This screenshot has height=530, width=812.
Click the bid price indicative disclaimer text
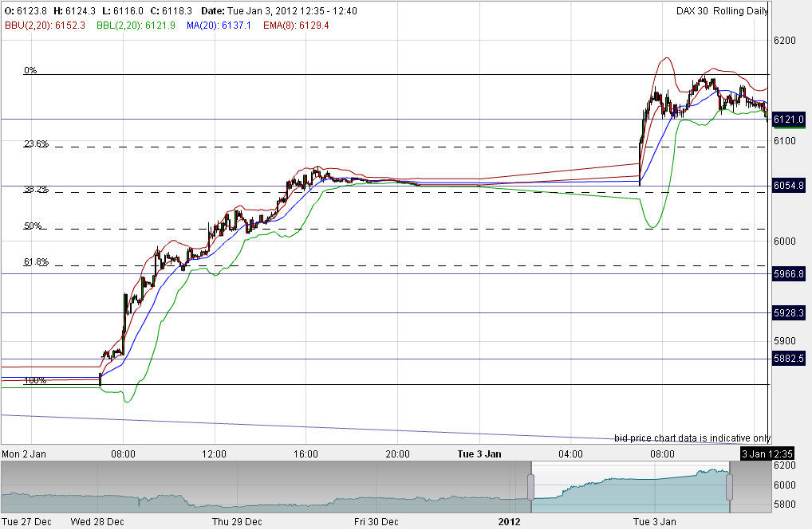coord(691,438)
